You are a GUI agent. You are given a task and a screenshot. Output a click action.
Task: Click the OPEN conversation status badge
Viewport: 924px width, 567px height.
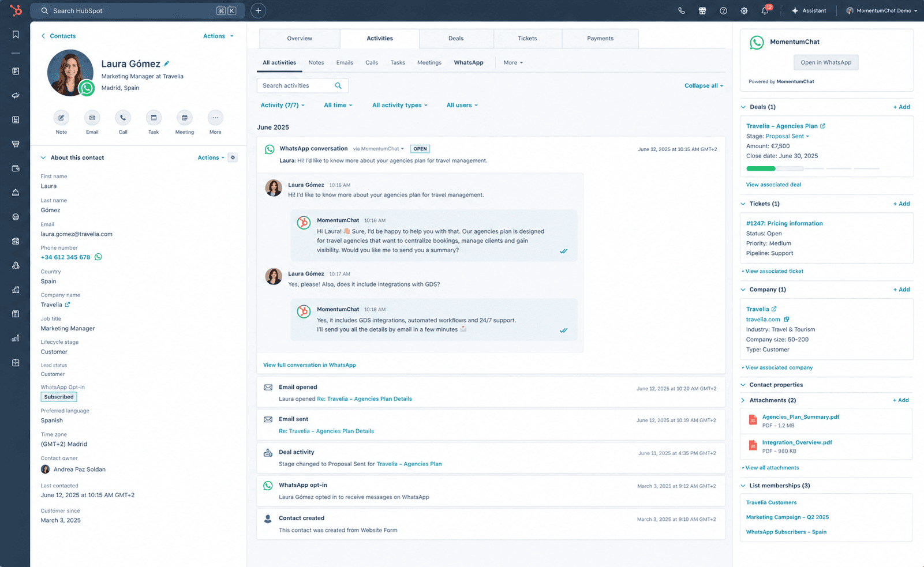pyautogui.click(x=420, y=149)
